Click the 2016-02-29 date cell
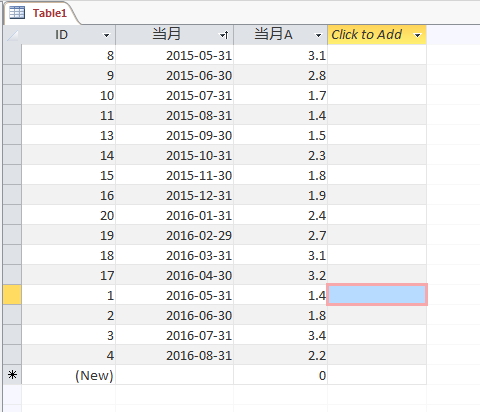The image size is (480, 412). (x=175, y=235)
